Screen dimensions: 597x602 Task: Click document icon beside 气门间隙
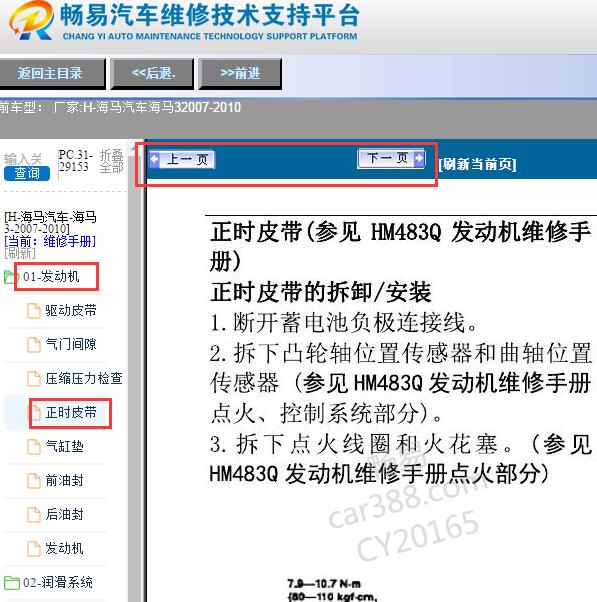(x=34, y=344)
